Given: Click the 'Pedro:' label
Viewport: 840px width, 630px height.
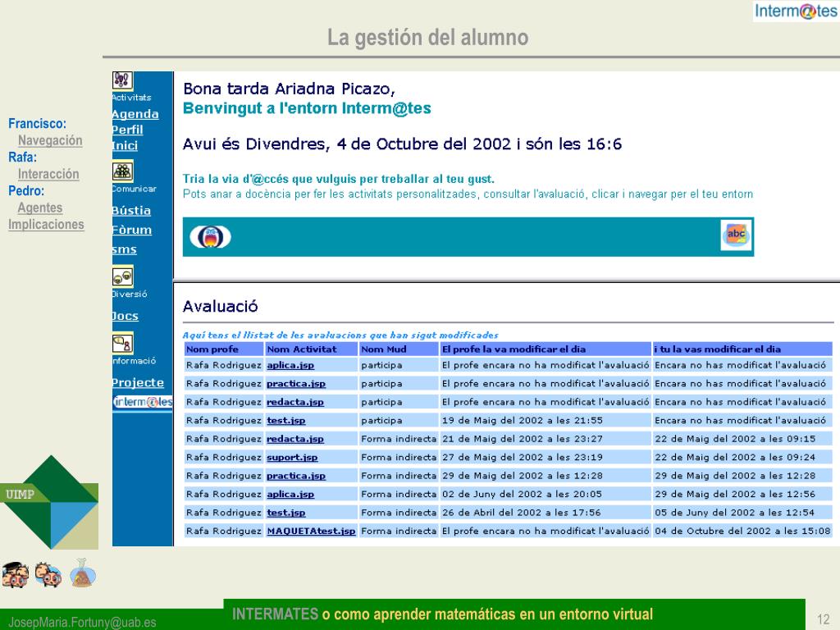Looking at the screenshot, I should click(26, 190).
